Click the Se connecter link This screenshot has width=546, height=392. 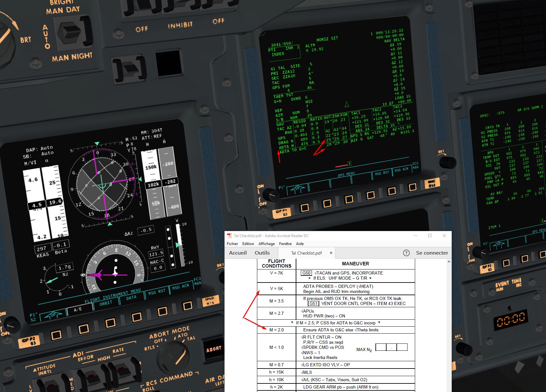coord(432,253)
